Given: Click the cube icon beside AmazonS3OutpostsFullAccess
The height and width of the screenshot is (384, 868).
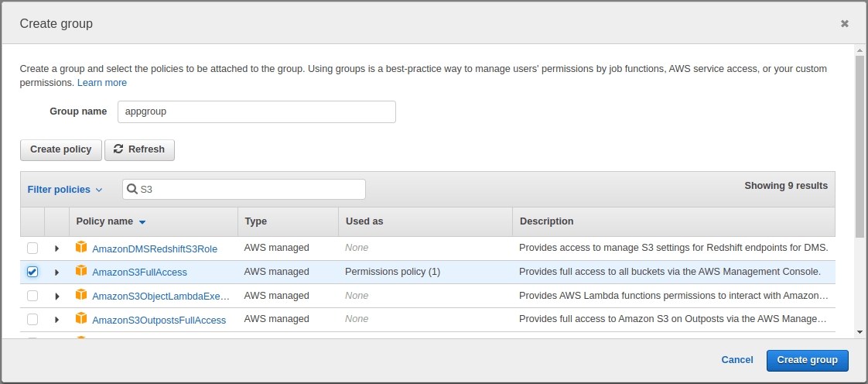Looking at the screenshot, I should click(81, 319).
